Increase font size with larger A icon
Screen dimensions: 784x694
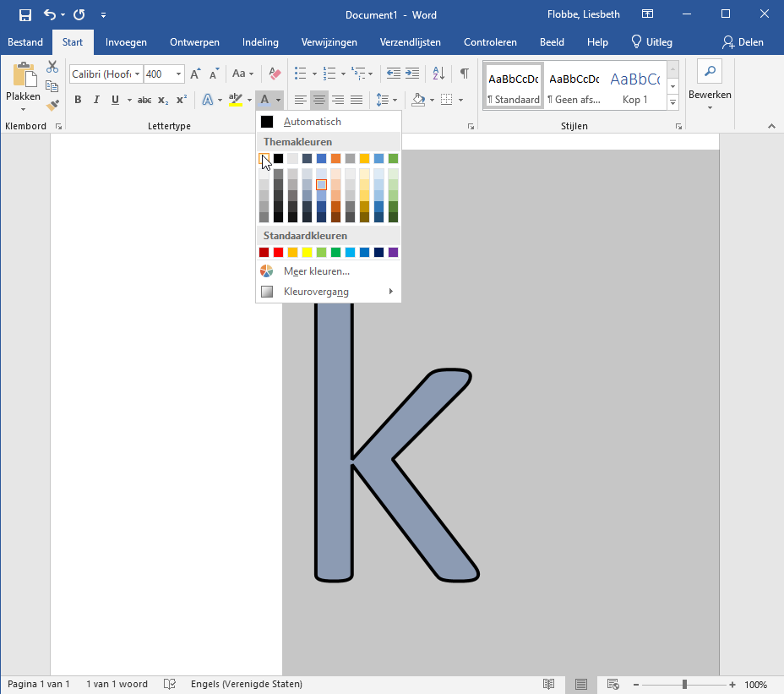(x=195, y=74)
